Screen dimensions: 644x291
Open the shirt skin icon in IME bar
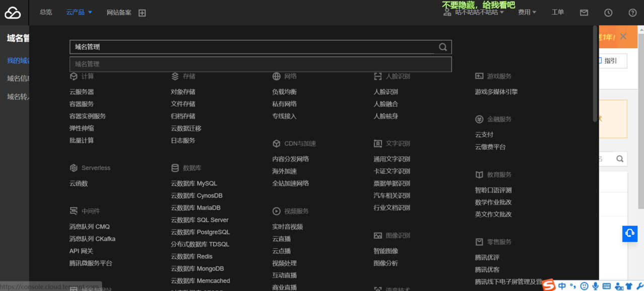tap(629, 286)
